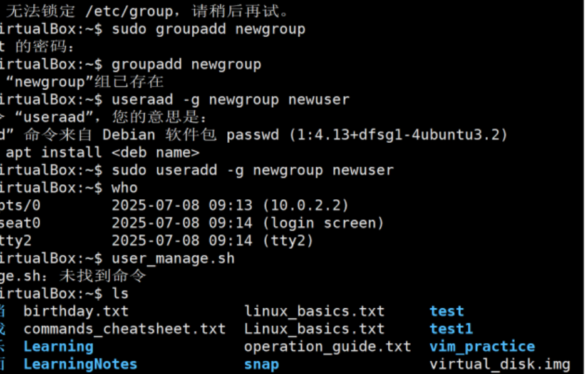Click the user_manage.sh command line
This screenshot has width=588, height=374.
point(173,259)
